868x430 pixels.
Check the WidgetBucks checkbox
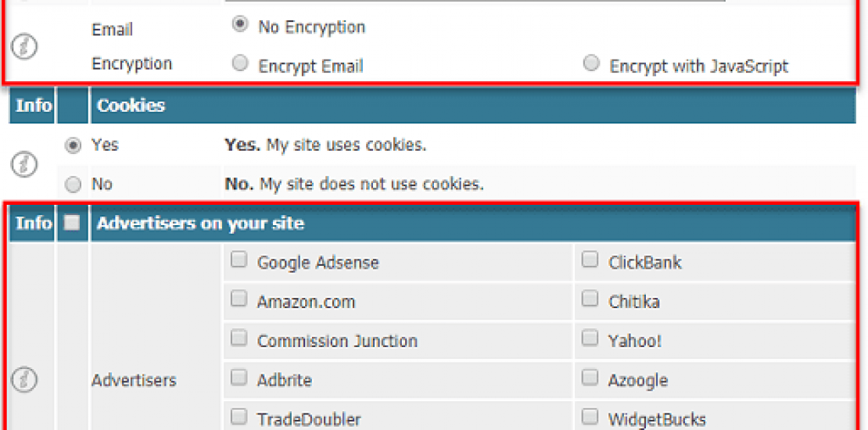pos(590,417)
